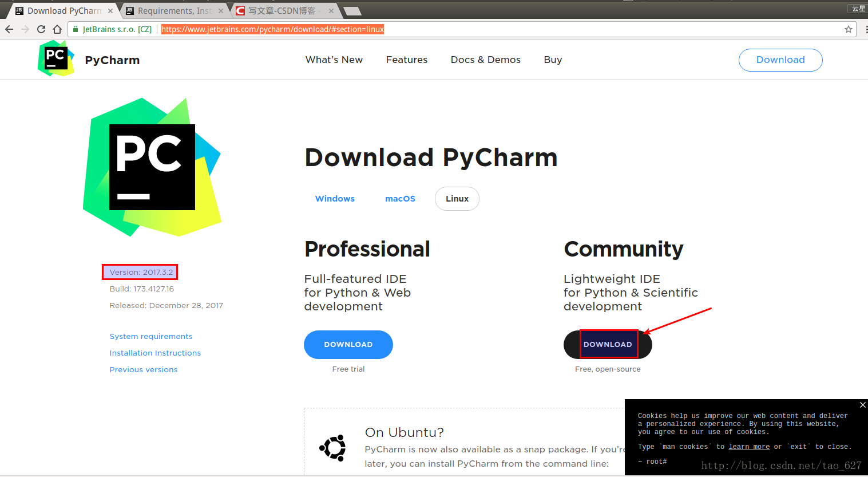Click Released: December 28, 2017 text
Viewport: 868px width, 477px height.
point(167,305)
